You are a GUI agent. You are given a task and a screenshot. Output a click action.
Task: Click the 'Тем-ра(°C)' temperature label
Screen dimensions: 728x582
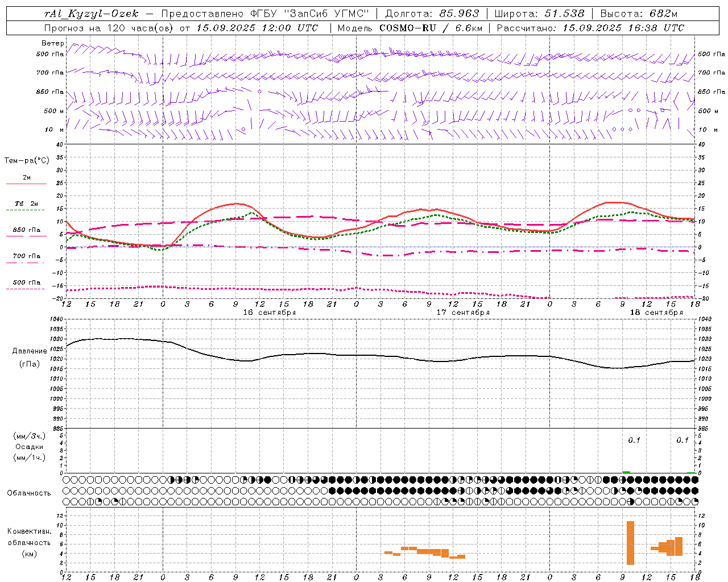[27, 161]
